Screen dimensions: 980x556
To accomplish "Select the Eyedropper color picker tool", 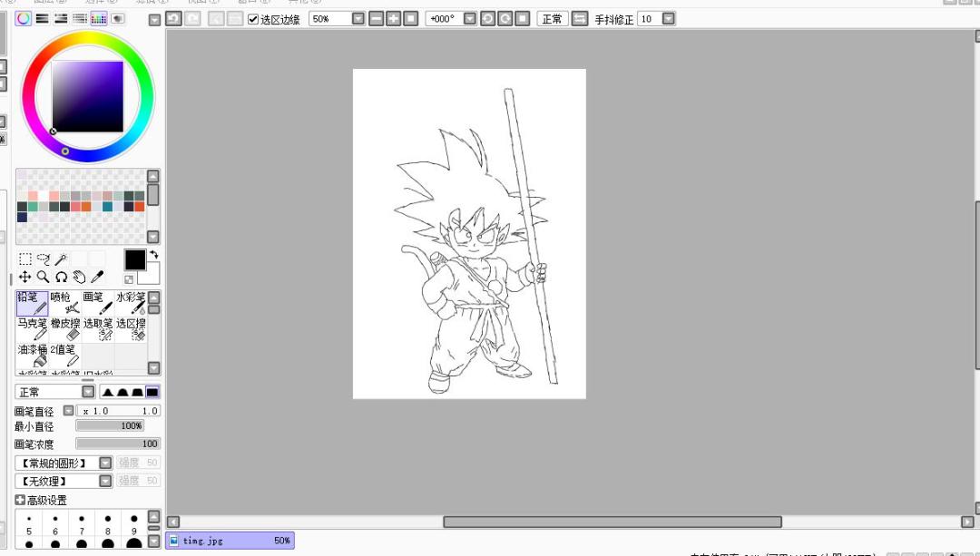I will click(97, 277).
